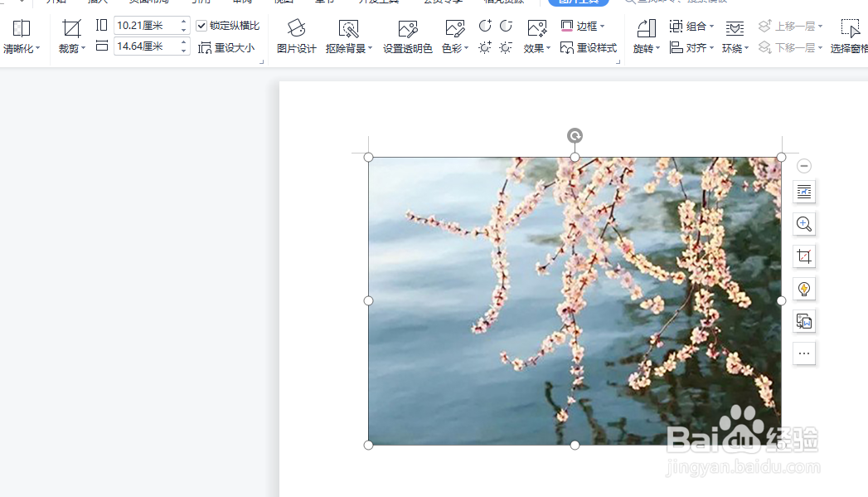Decrease the 14.64厘米 width with down stepper

click(184, 51)
